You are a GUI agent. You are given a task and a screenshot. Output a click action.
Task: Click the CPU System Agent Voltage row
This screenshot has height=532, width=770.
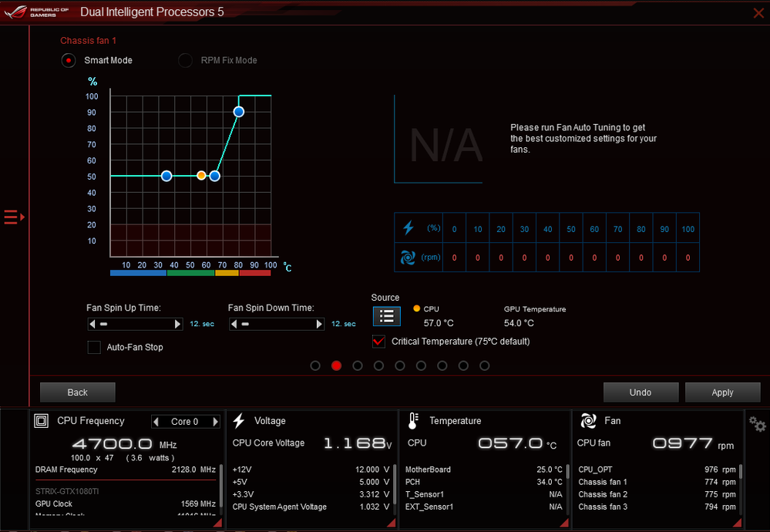[x=311, y=507]
